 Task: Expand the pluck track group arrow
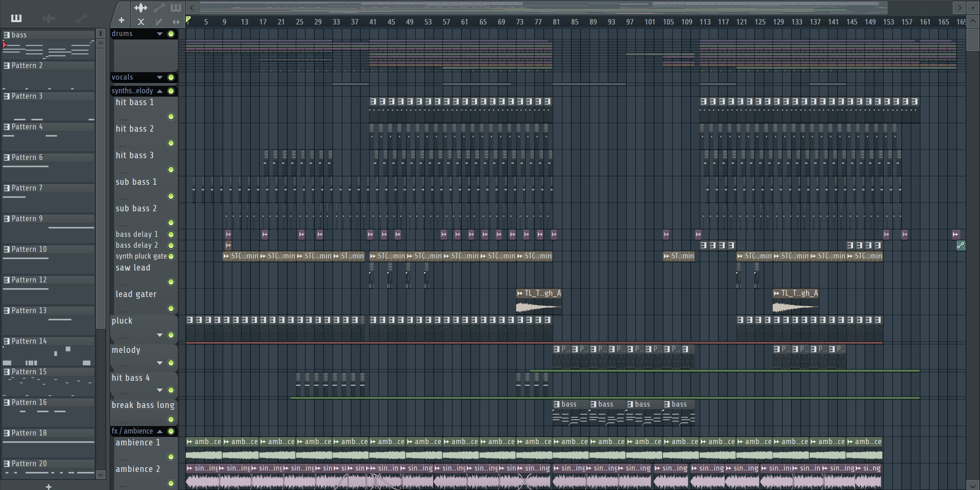pos(160,335)
